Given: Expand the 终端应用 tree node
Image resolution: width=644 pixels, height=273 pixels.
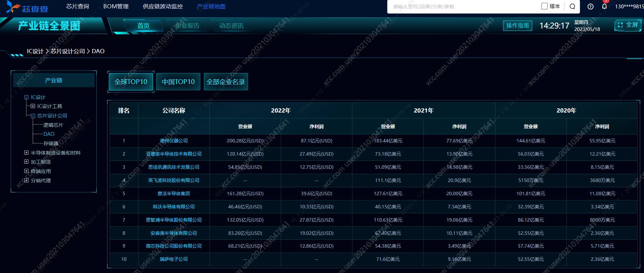Looking at the screenshot, I should click(26, 171).
